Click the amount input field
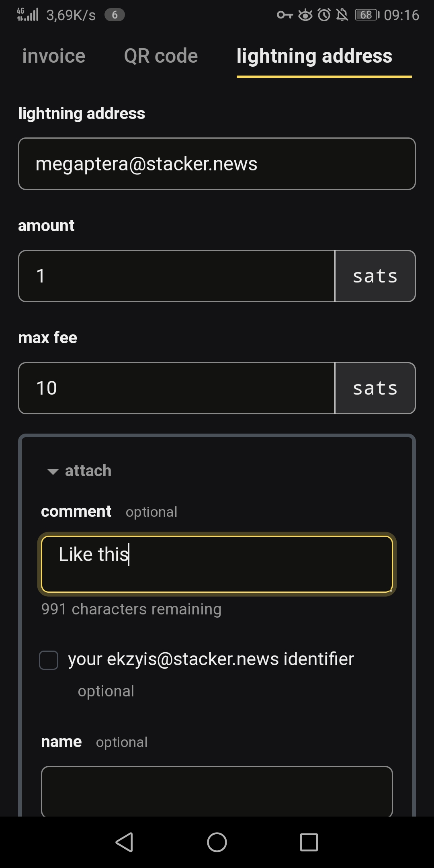This screenshot has width=434, height=868. pos(177,276)
